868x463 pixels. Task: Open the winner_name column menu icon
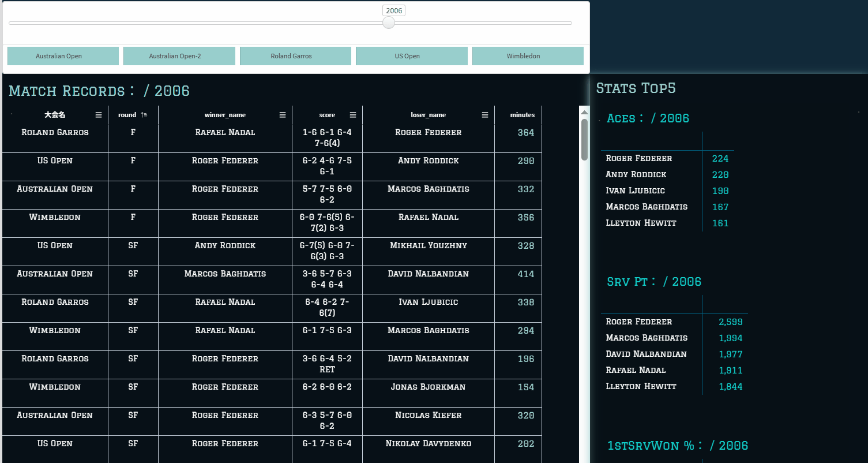click(x=283, y=115)
